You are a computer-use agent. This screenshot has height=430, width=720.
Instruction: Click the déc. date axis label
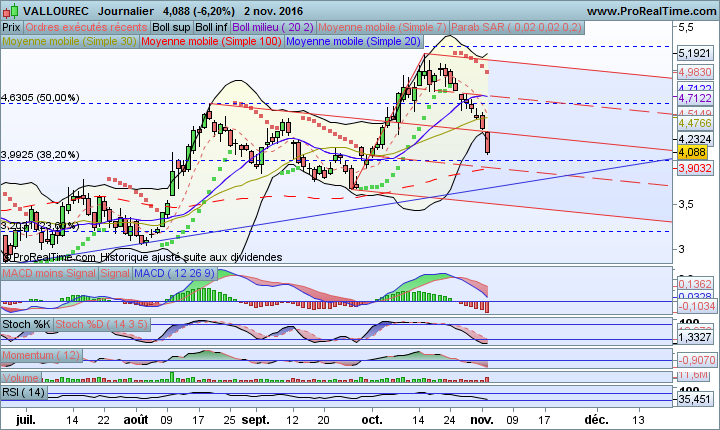click(596, 419)
